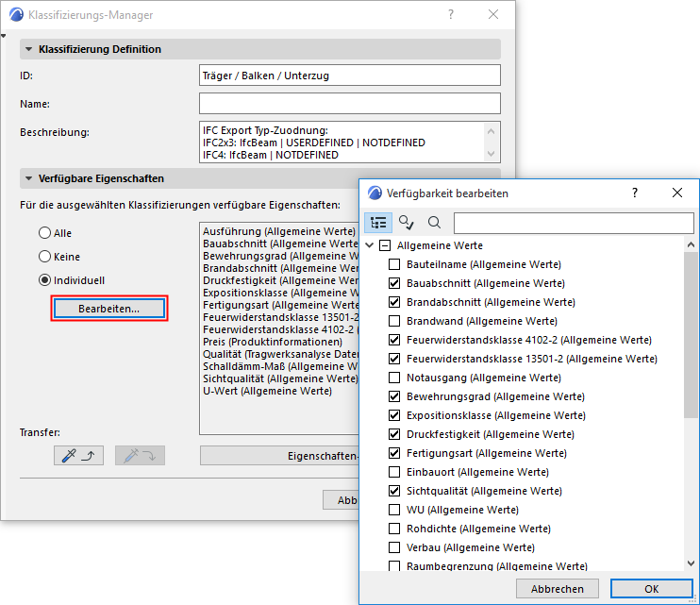Click the Raumbegrenzung row at list bottom
Viewport: 700px width, 605px height.
tap(497, 565)
